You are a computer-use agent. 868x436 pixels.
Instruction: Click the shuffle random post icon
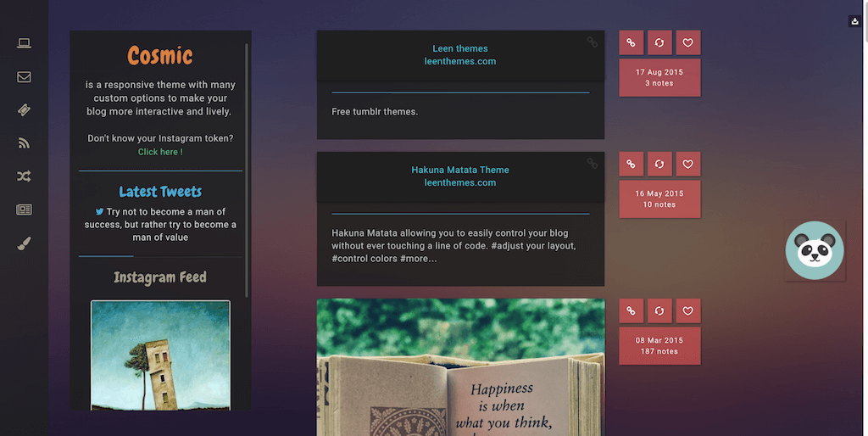point(24,176)
